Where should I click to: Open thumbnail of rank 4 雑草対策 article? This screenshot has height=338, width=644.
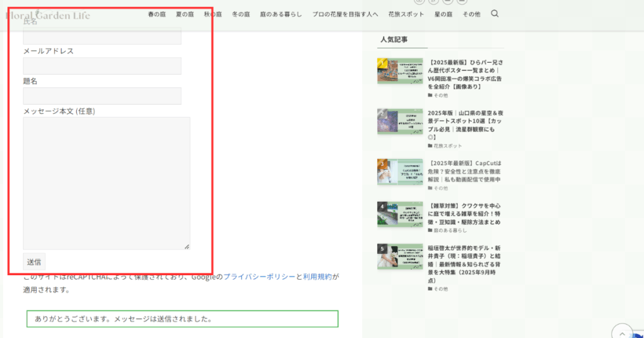click(x=400, y=214)
